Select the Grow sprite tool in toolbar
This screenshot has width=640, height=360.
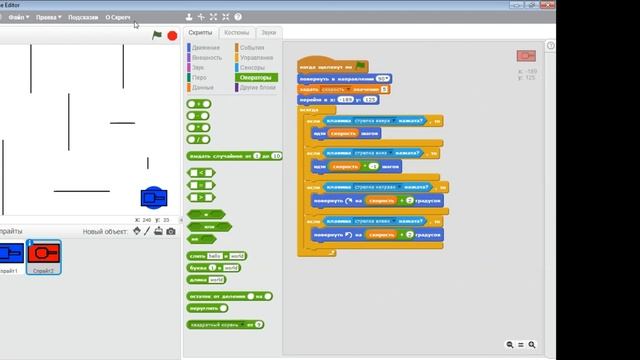pyautogui.click(x=213, y=17)
